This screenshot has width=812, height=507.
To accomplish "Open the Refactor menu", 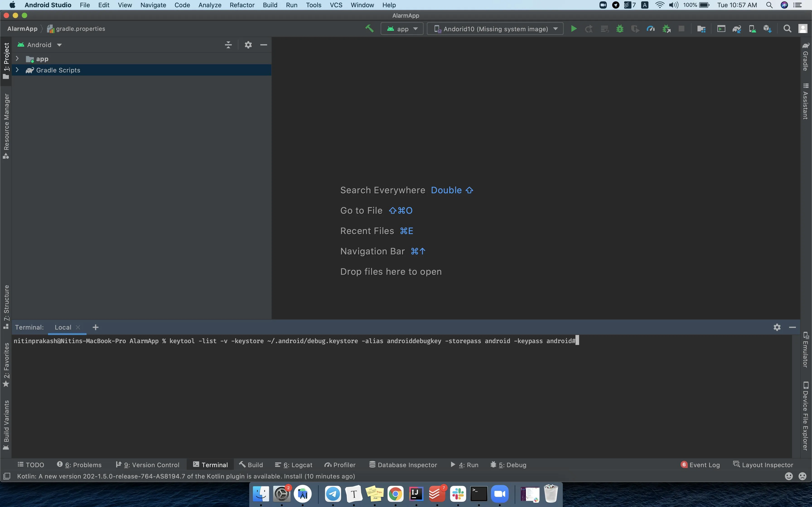I will click(242, 5).
